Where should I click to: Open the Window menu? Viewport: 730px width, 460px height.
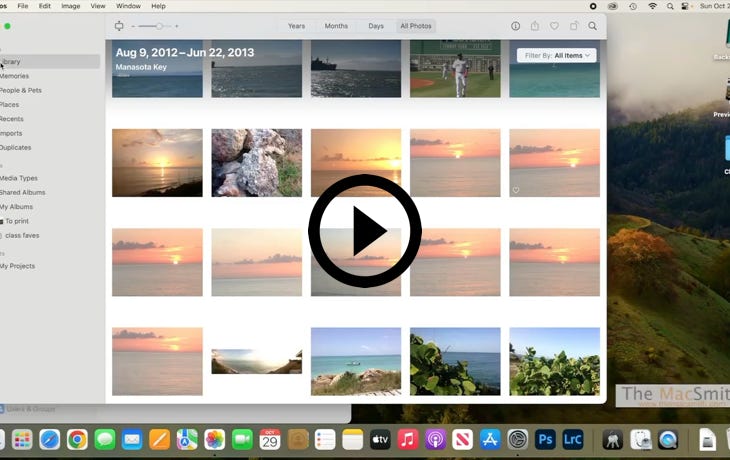coord(128,6)
